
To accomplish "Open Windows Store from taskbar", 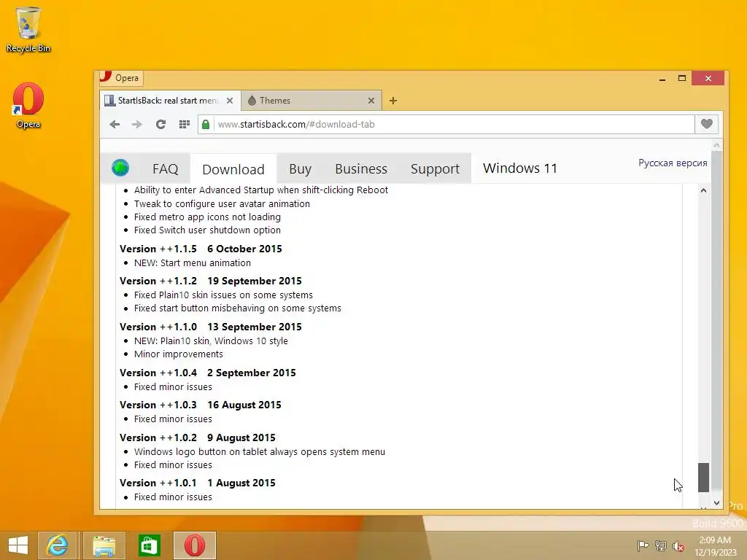I will pyautogui.click(x=149, y=545).
